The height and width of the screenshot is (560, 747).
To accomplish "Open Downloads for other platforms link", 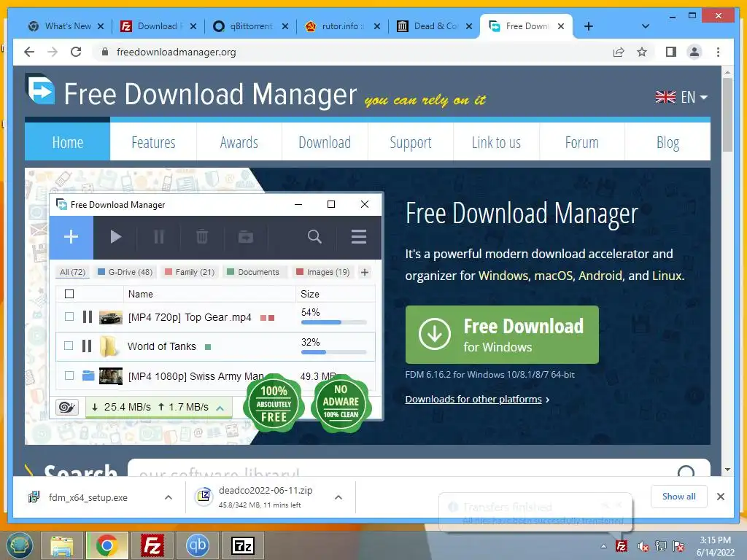I will point(473,399).
